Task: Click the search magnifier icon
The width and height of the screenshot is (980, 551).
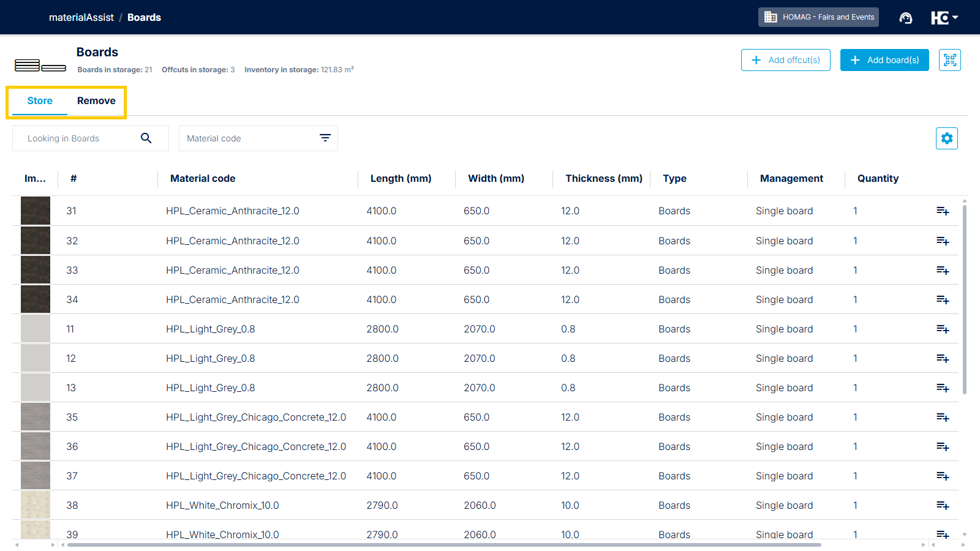Action: tap(146, 138)
